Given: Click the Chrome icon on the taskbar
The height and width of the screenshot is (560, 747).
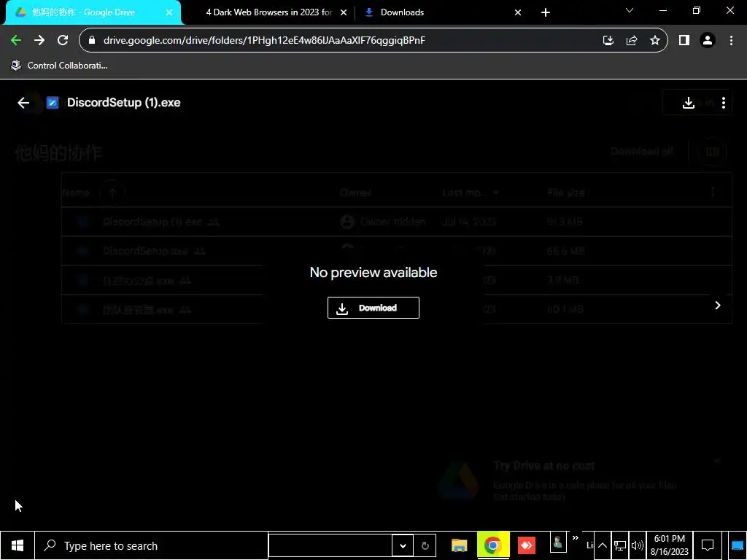Looking at the screenshot, I should pyautogui.click(x=492, y=545).
